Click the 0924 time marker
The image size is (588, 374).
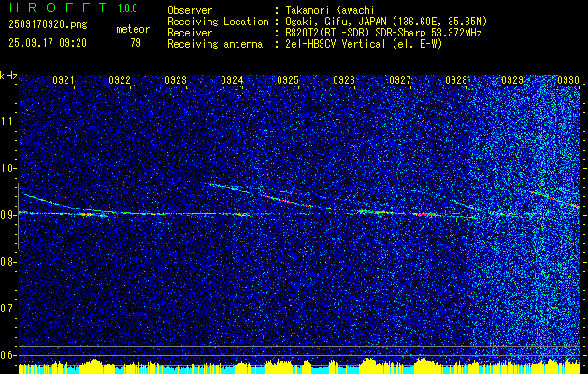pyautogui.click(x=232, y=79)
